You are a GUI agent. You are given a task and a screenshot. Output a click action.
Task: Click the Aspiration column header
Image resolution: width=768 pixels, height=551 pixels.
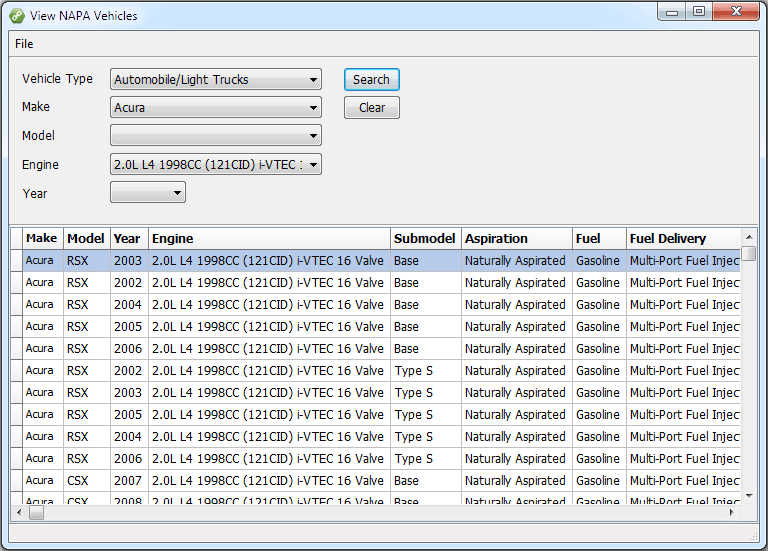click(515, 239)
